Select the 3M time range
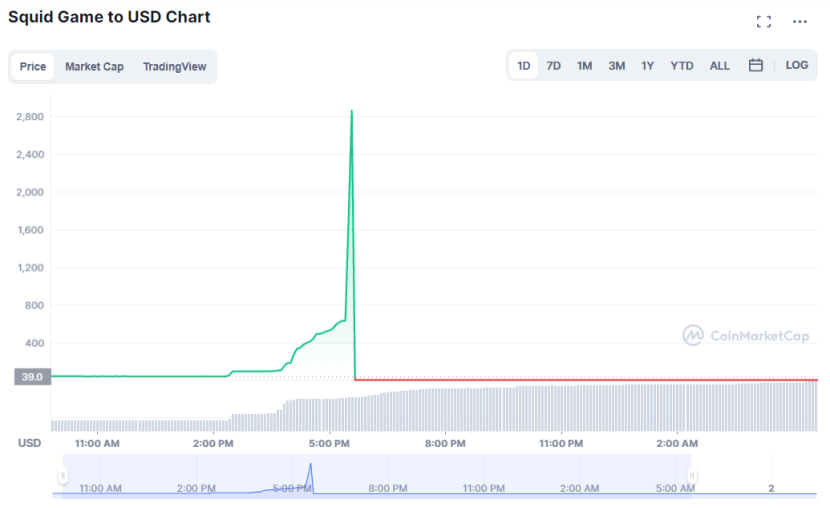This screenshot has width=830, height=508. click(x=616, y=66)
